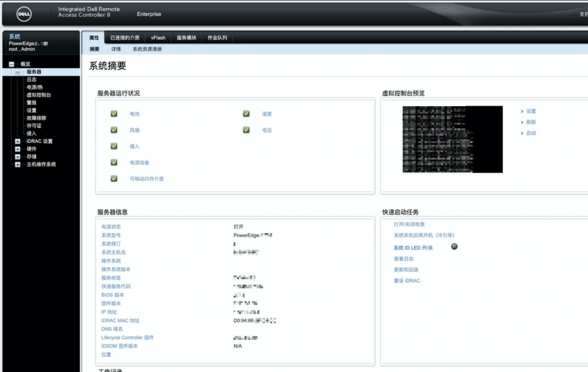Click the green check icon beside 电源设备

114,162
